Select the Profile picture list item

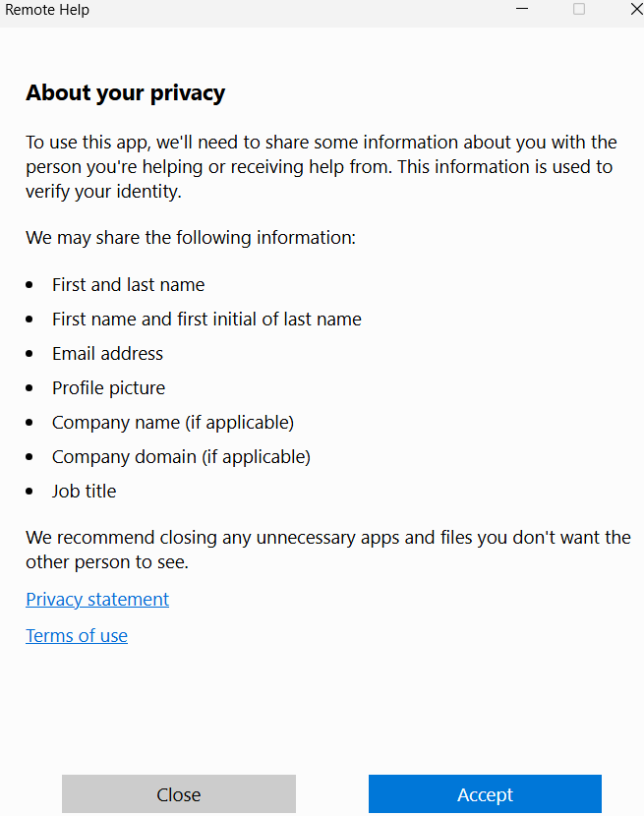pyautogui.click(x=108, y=388)
